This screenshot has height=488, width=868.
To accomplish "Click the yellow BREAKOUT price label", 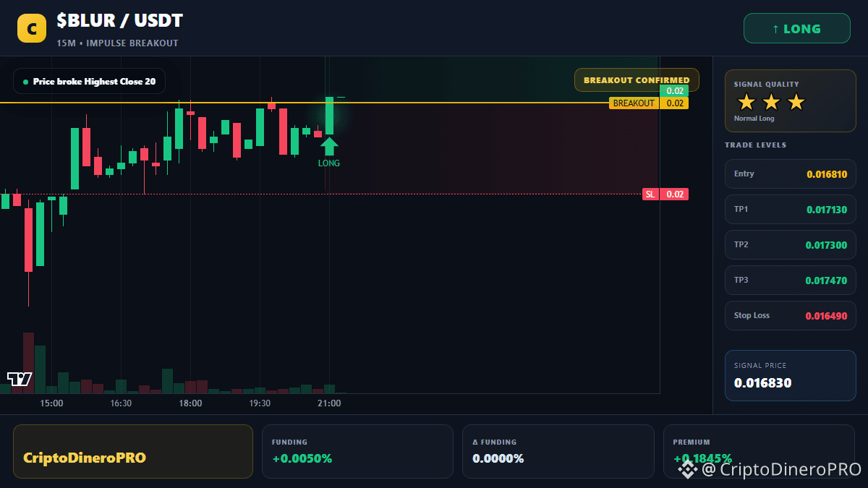I will pos(634,103).
